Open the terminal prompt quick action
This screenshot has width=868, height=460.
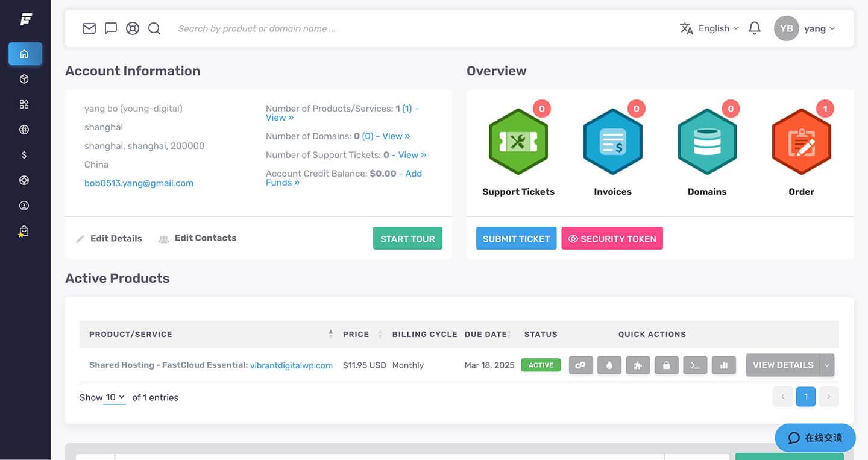(x=695, y=365)
